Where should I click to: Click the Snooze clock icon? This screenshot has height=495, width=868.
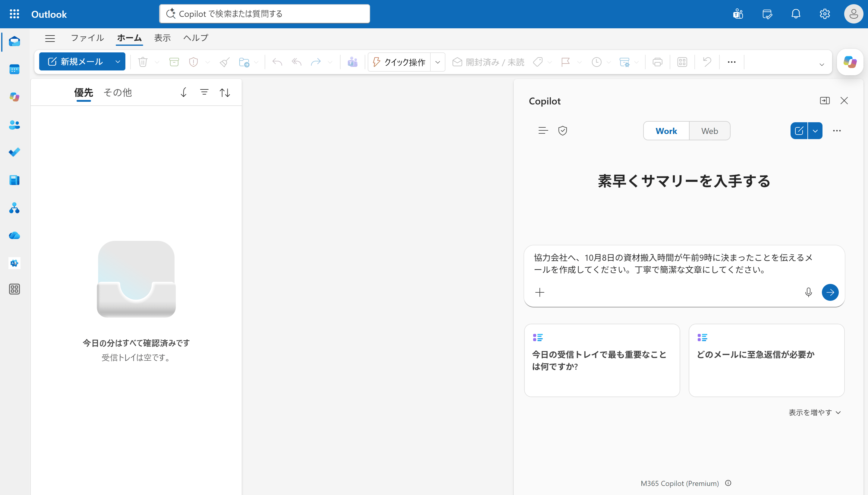click(x=596, y=62)
